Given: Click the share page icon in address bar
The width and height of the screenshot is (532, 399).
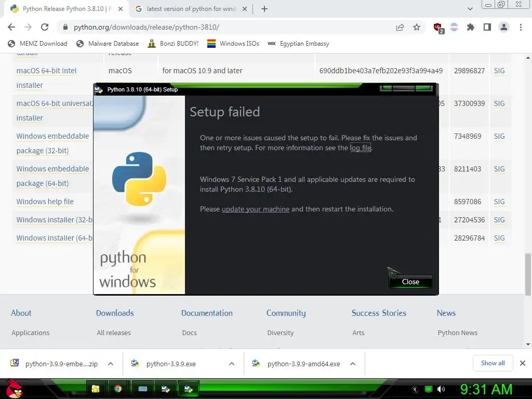Looking at the screenshot, I should [400, 27].
